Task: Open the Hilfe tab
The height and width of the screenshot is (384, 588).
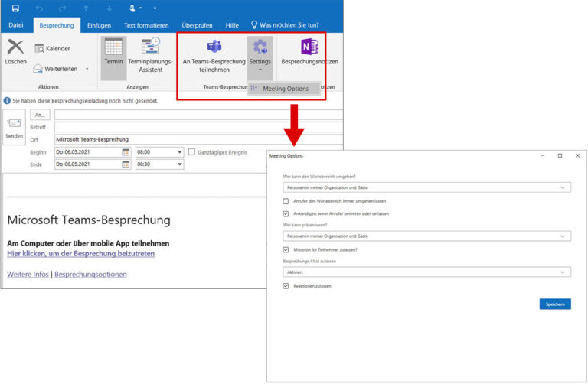Action: pyautogui.click(x=232, y=25)
